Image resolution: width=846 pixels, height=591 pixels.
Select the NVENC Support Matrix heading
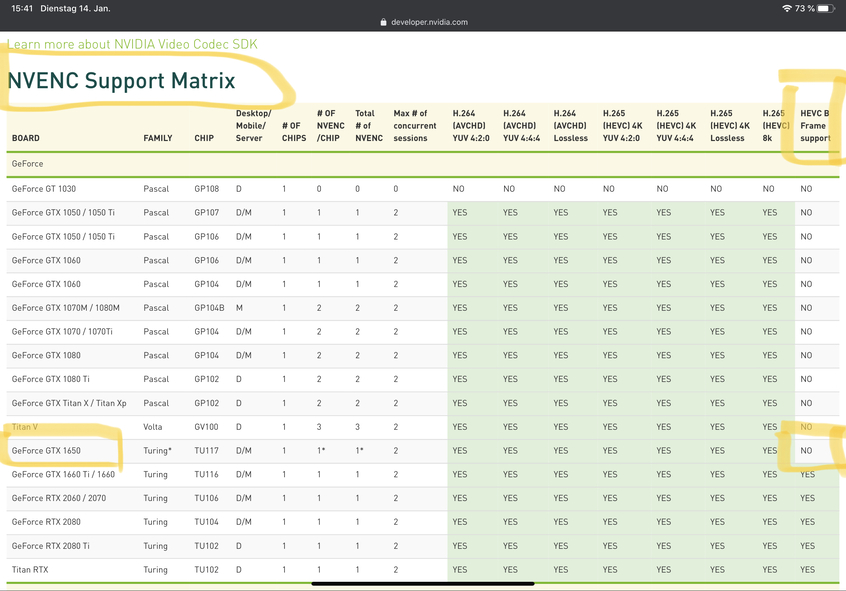click(121, 81)
